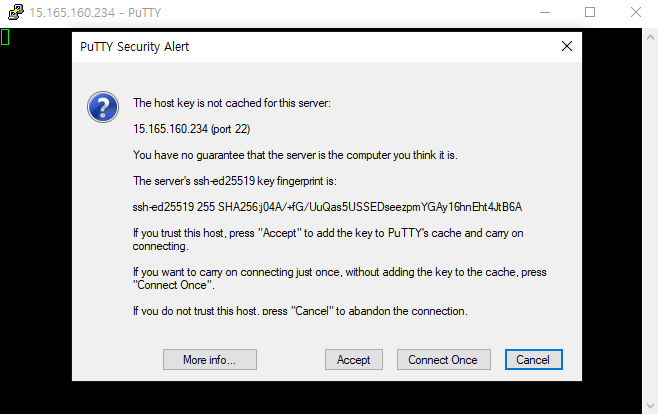Screen dimensions: 658x414
Task: Accept the host key into cache
Action: coord(354,359)
